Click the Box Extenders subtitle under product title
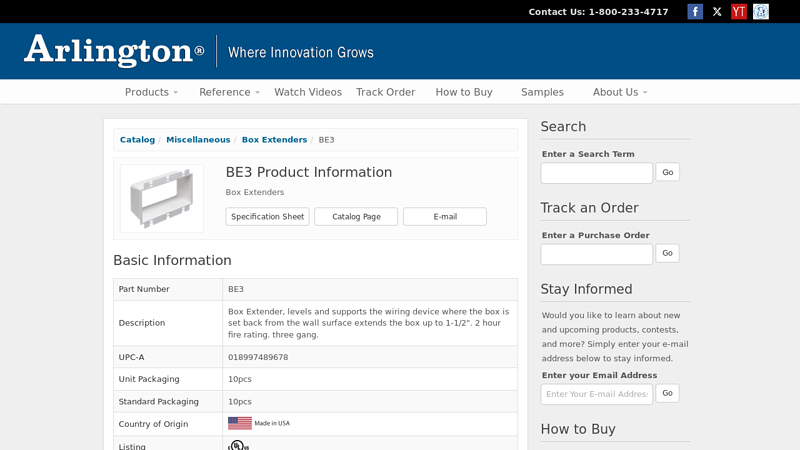 255,192
